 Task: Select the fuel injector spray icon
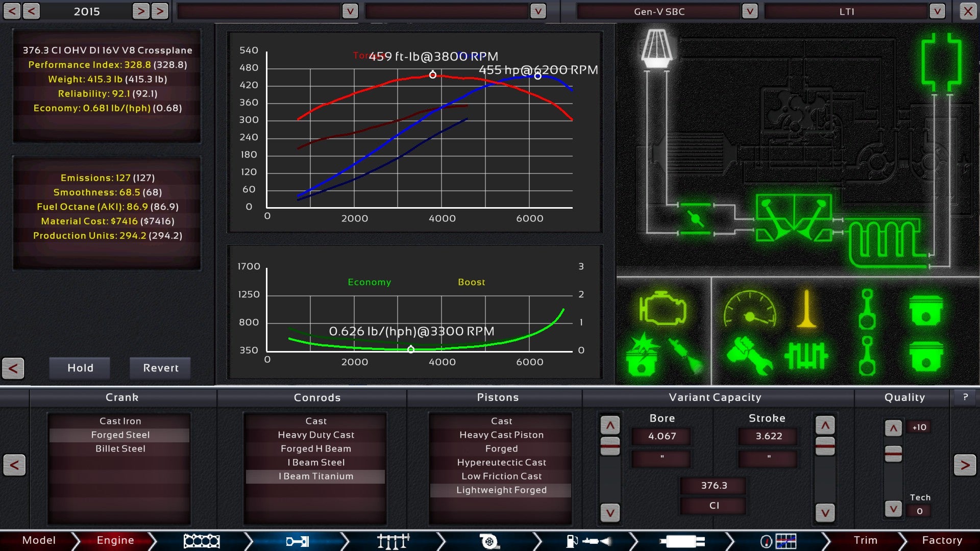[686, 356]
